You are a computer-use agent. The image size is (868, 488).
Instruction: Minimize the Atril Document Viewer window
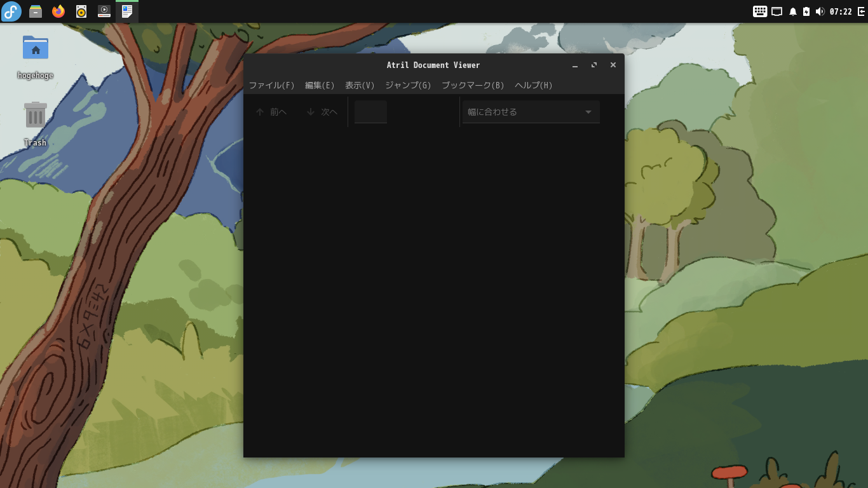575,65
